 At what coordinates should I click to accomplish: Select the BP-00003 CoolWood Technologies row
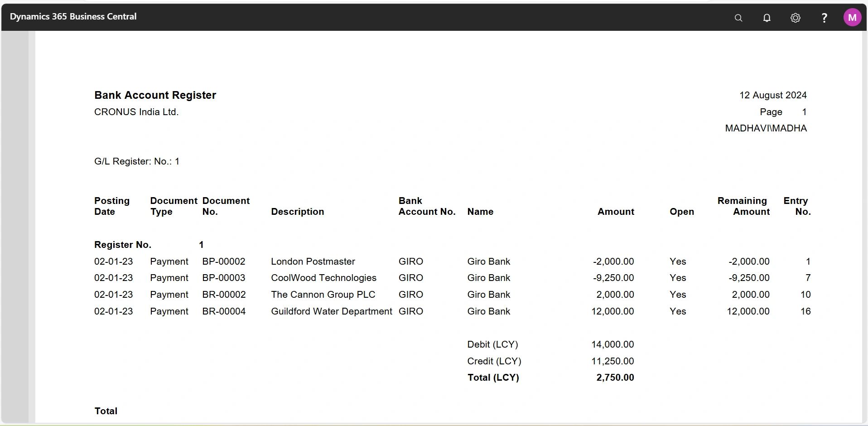(x=323, y=278)
